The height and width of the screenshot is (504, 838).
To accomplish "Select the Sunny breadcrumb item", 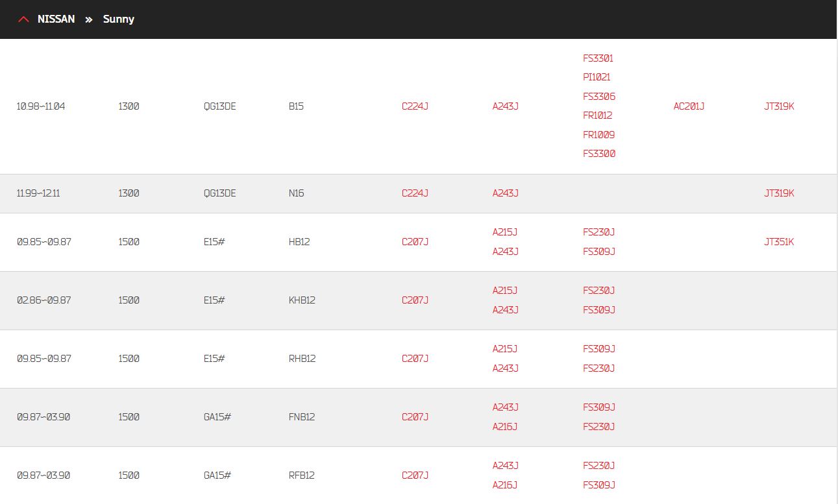I will point(119,19).
